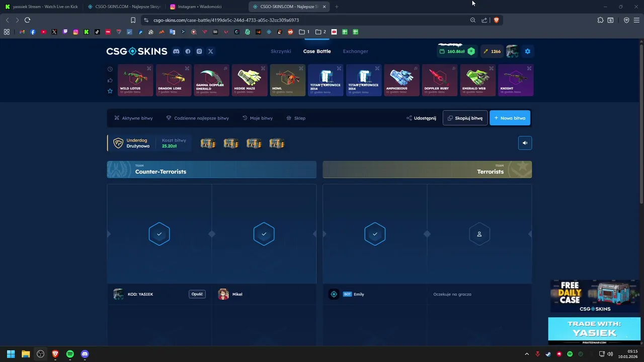Click the CSGO-SKINS logo
Screen dimensions: 644x362
tap(137, 51)
